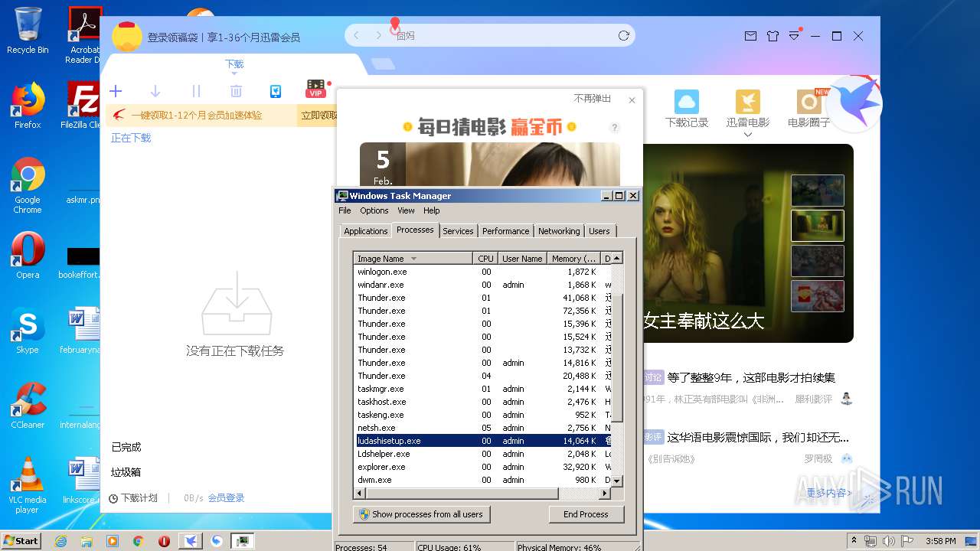Open the mobile Thunder phone icon

(x=276, y=91)
